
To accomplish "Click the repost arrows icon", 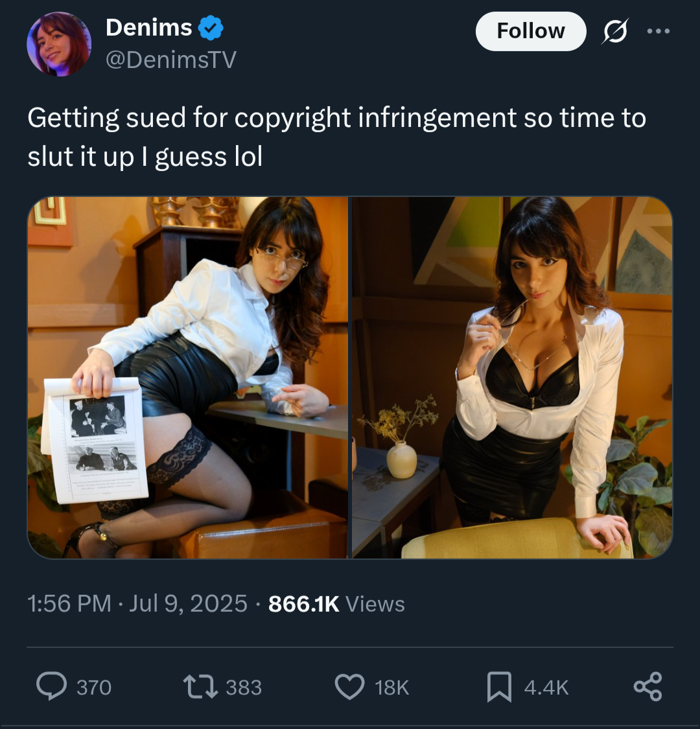I will [x=200, y=687].
